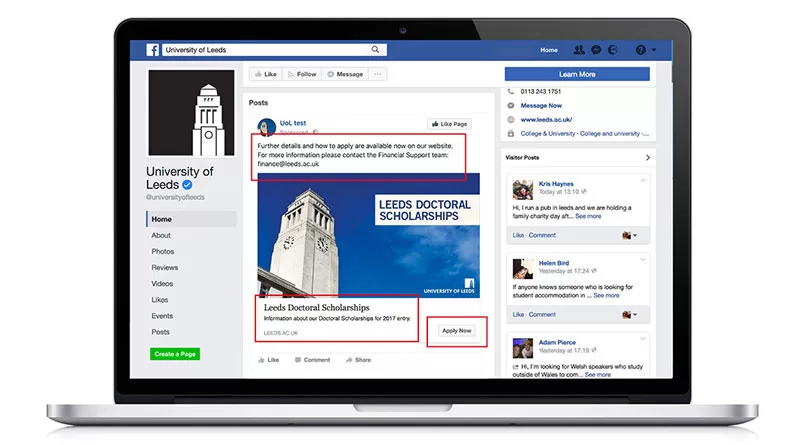The height and width of the screenshot is (445, 800).
Task: Open Helen Bird's profile
Action: 554,263
